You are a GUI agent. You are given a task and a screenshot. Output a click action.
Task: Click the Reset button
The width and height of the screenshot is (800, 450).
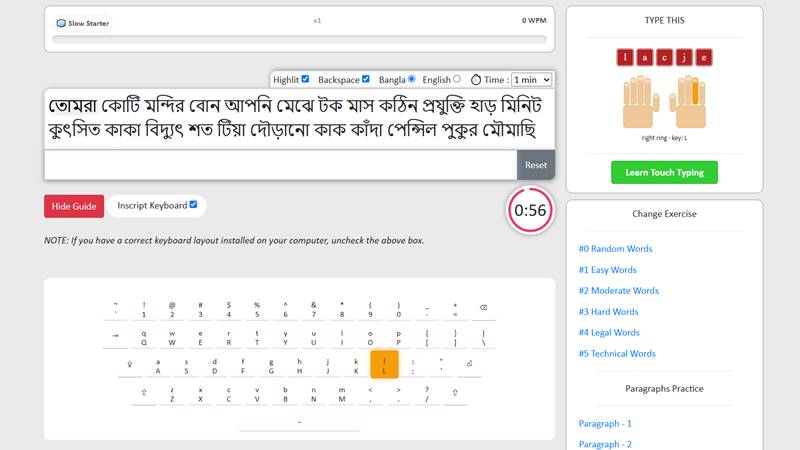coord(536,165)
